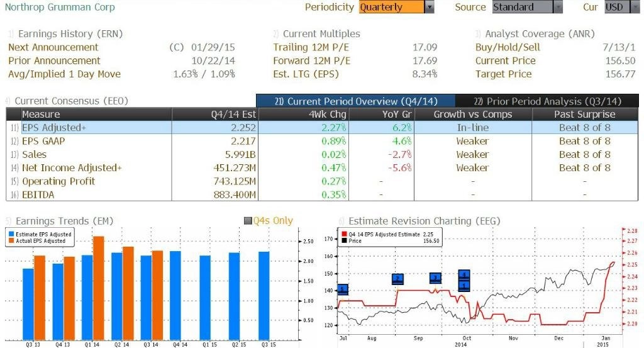644x348 pixels.
Task: Click the Past Surprise column header
Action: pyautogui.click(x=584, y=115)
